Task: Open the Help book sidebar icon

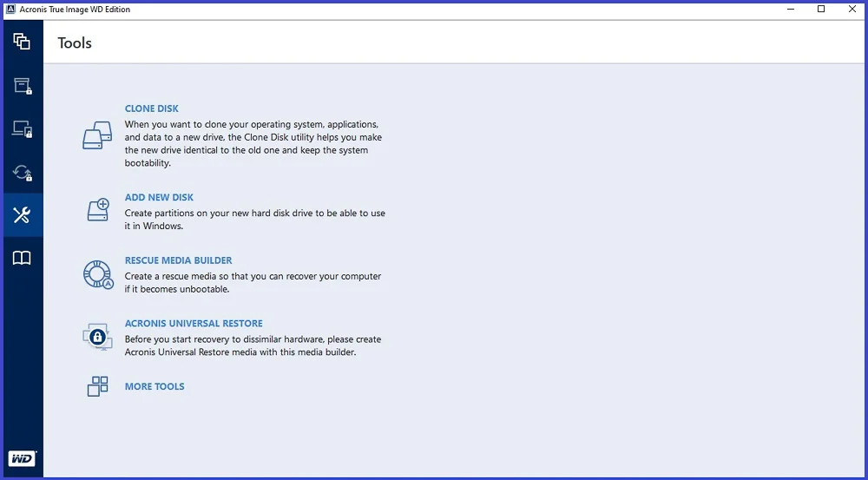Action: point(23,258)
